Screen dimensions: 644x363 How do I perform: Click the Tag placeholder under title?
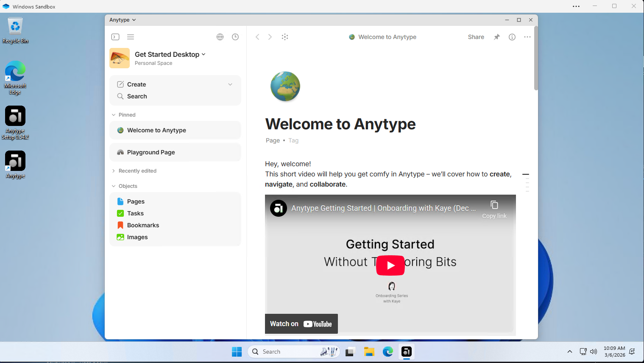pyautogui.click(x=293, y=140)
